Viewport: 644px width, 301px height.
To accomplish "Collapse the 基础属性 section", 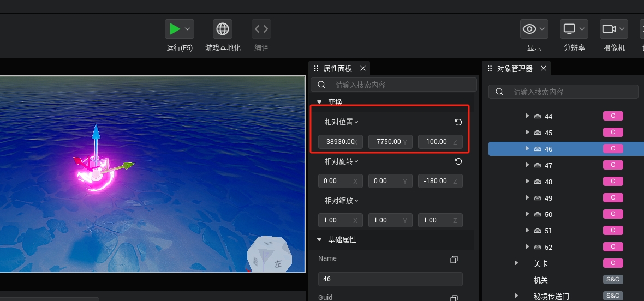I will click(319, 240).
